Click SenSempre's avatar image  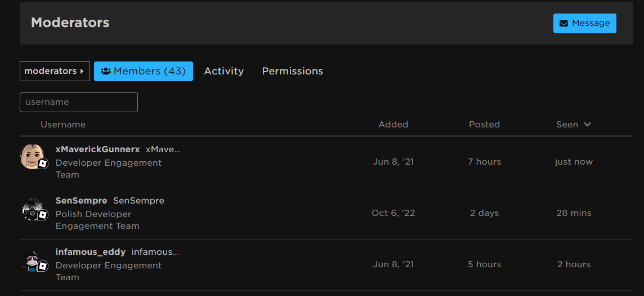coord(32,208)
